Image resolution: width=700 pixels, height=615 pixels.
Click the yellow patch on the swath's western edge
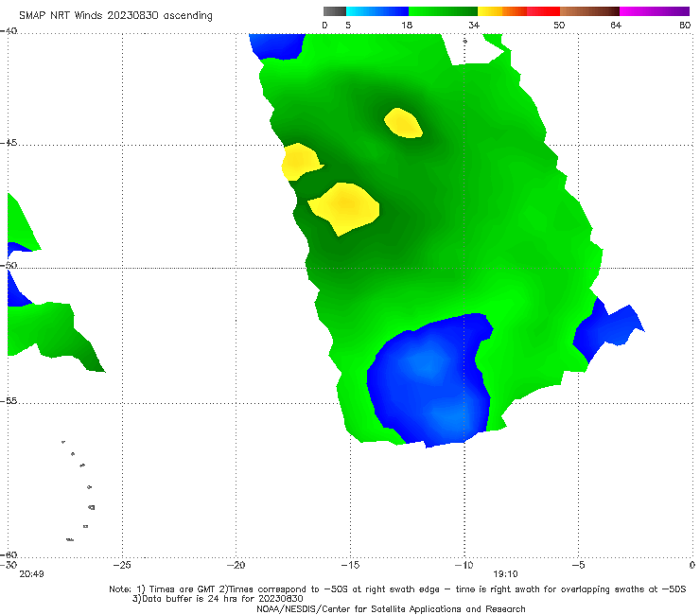(x=300, y=162)
